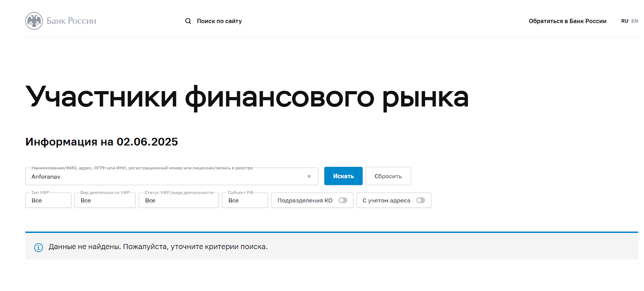Toggle the С учетом адреса switch
Image resolution: width=644 pixels, height=291 pixels.
pos(421,200)
